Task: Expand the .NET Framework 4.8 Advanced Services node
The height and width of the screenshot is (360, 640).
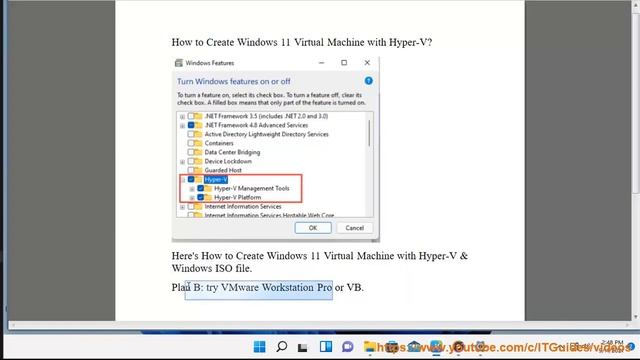Action: coord(182,126)
